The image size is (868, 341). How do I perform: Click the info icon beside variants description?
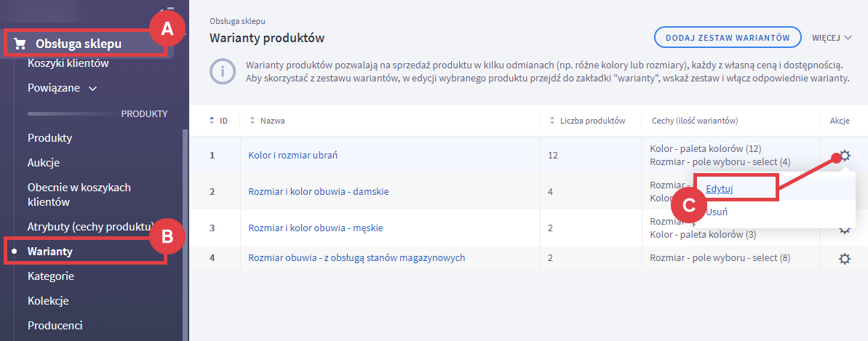pos(221,71)
